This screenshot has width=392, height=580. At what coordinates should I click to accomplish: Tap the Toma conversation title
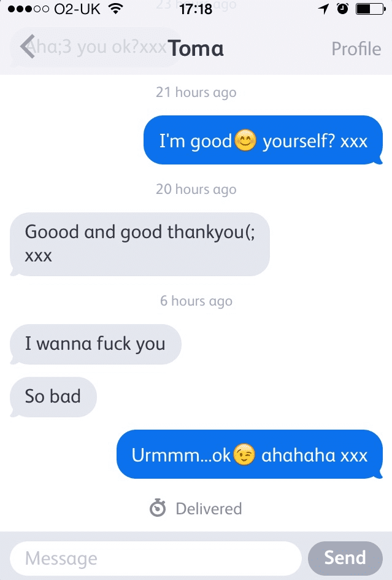196,48
